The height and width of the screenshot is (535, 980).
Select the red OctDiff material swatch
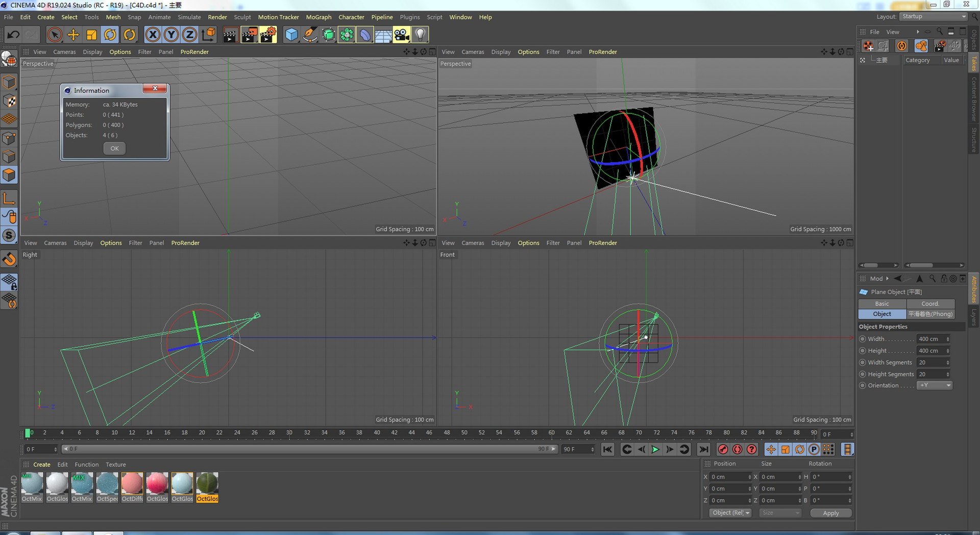click(x=132, y=488)
